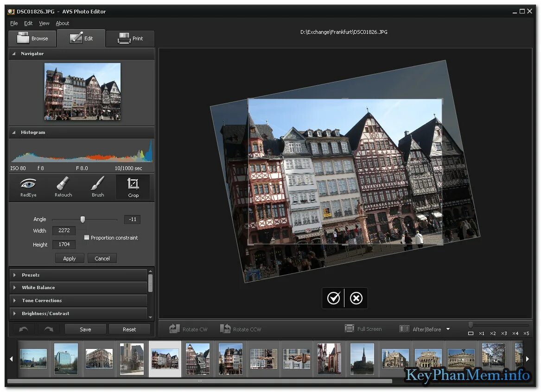Set zoom level to x5
Image resolution: width=541 pixels, height=392 pixels.
point(526,334)
